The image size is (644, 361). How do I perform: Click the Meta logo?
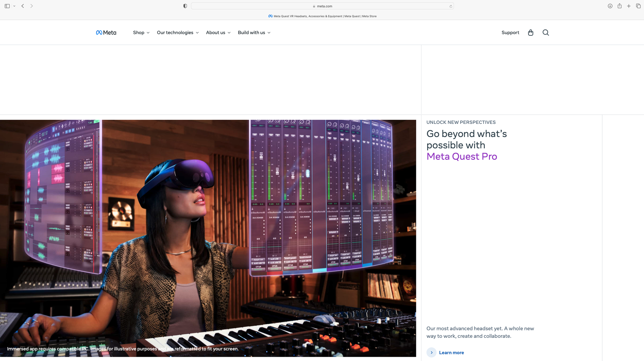106,32
